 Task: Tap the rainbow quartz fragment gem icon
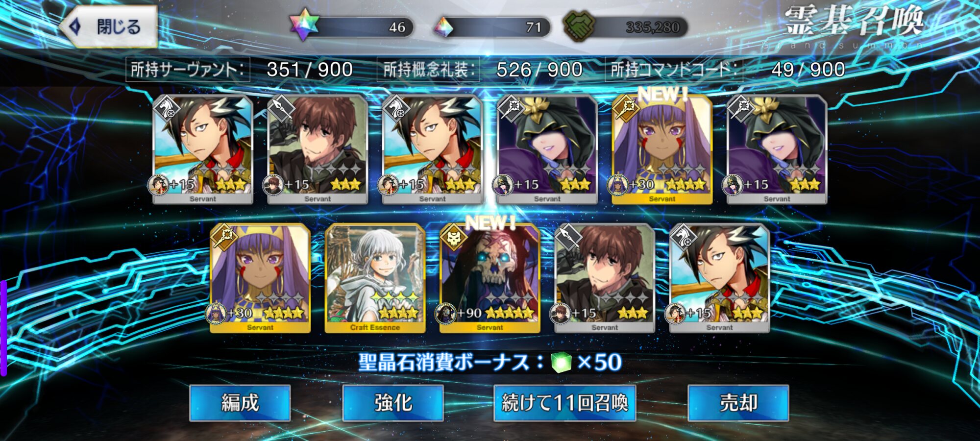445,27
